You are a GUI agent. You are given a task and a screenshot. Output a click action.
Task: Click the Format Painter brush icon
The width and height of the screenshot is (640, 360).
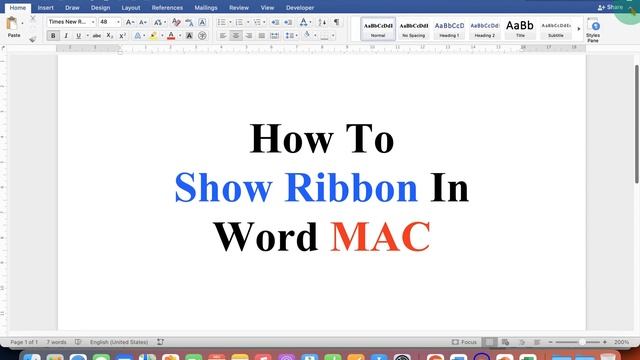(33, 39)
